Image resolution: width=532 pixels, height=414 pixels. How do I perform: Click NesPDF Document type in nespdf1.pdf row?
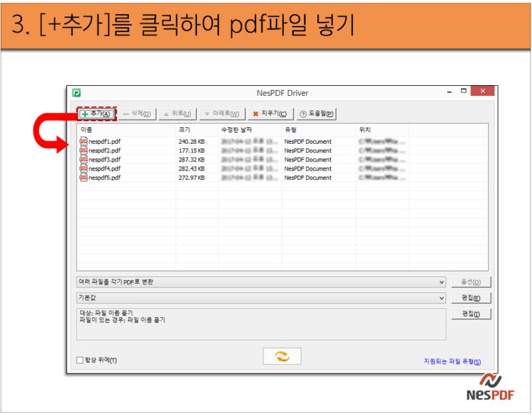click(308, 142)
